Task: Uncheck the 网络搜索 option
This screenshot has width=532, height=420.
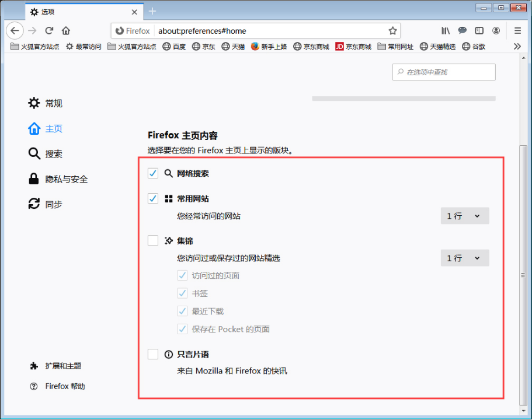Action: pyautogui.click(x=153, y=173)
